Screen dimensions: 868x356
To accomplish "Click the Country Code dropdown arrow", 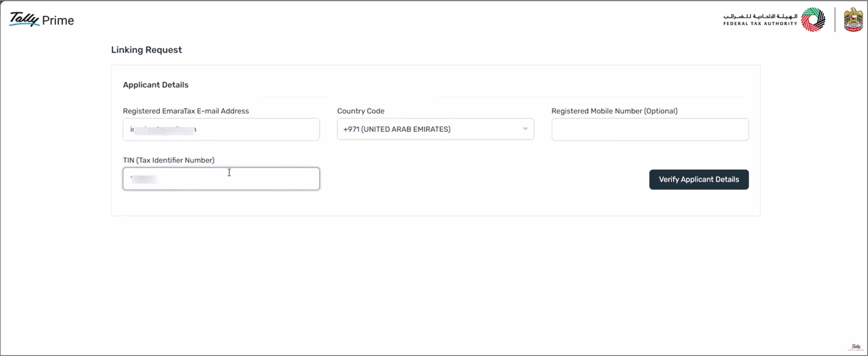I will click(x=525, y=129).
